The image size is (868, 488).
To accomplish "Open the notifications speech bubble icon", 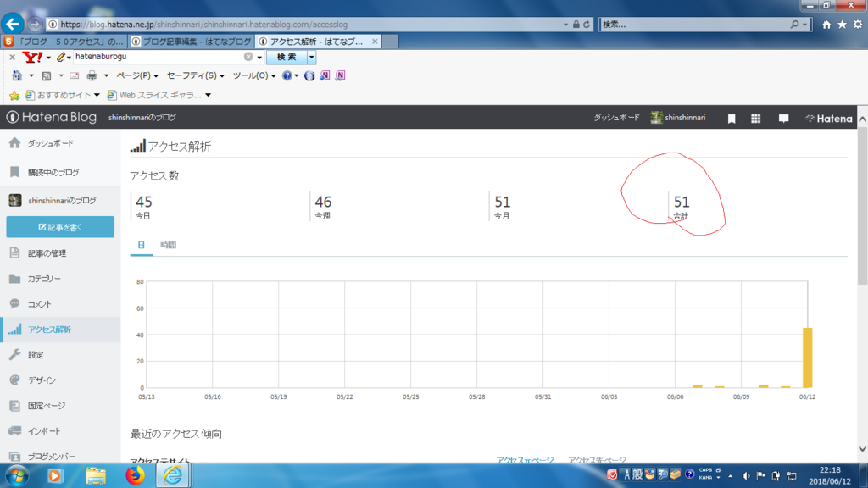I will click(x=783, y=118).
